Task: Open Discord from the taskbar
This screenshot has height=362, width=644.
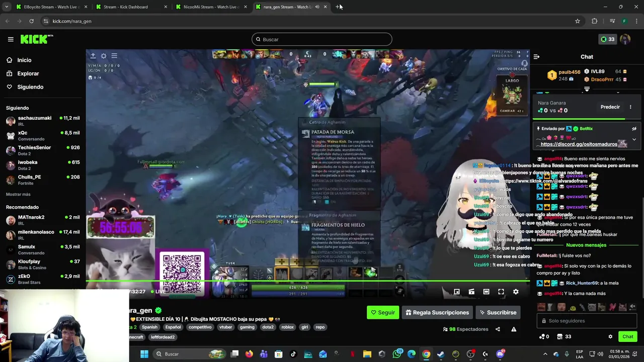Action: point(500,354)
